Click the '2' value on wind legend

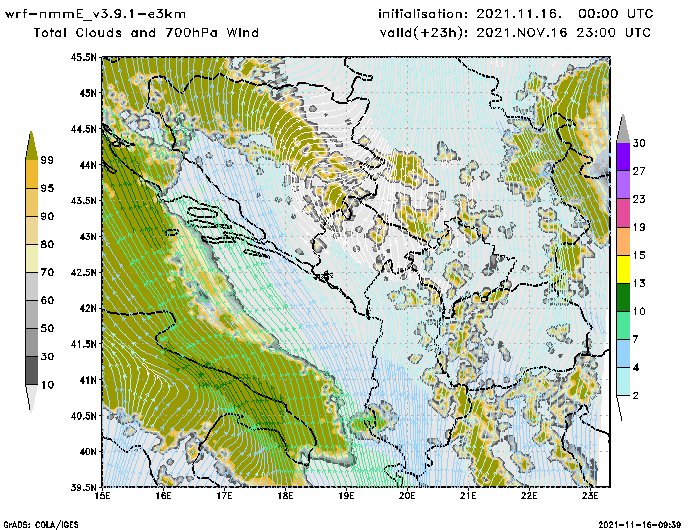636,396
